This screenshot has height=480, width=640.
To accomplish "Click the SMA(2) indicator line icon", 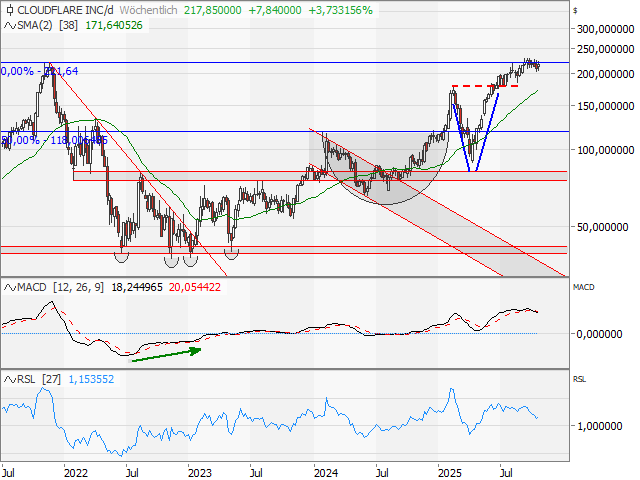I will (x=8, y=23).
